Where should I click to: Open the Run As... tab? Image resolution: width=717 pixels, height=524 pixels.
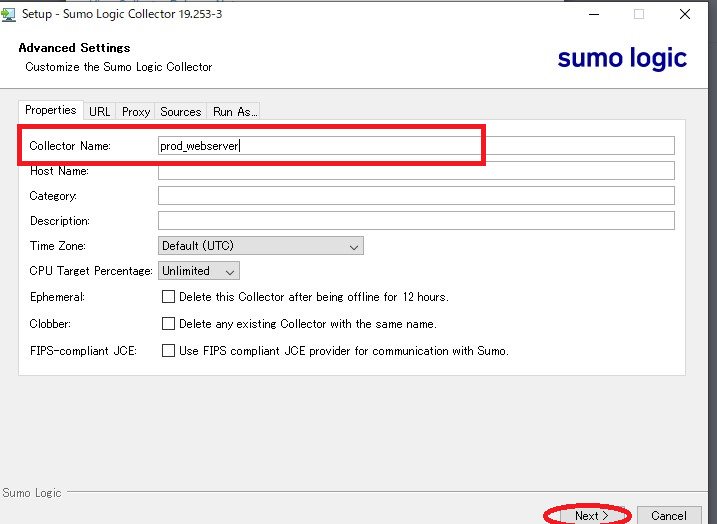pyautogui.click(x=234, y=112)
